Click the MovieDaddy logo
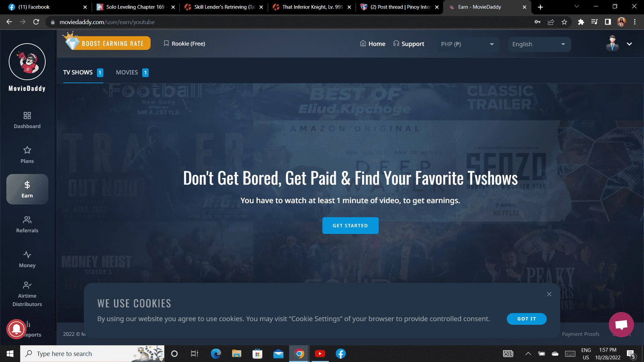 27,62
